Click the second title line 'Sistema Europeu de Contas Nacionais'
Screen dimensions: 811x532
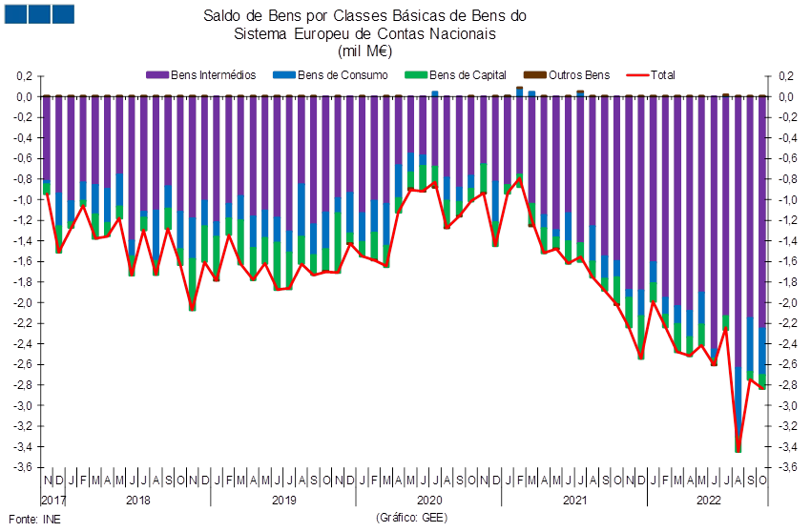pos(364,34)
